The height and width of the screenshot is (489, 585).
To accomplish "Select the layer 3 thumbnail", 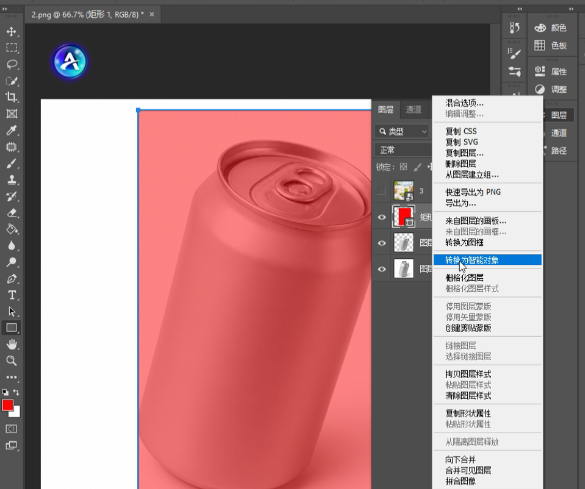I will click(x=403, y=191).
